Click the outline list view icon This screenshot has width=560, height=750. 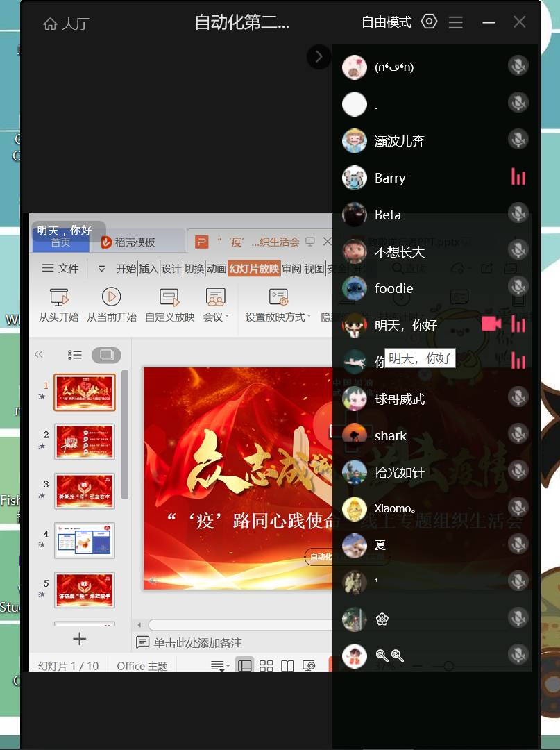pyautogui.click(x=74, y=355)
